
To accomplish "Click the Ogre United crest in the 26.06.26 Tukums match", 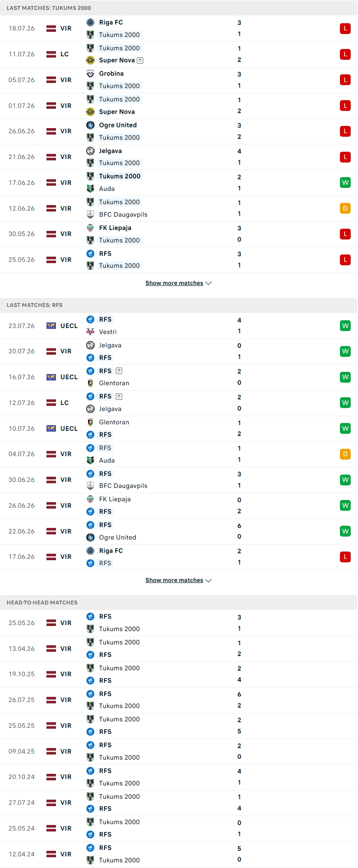I will [x=90, y=125].
